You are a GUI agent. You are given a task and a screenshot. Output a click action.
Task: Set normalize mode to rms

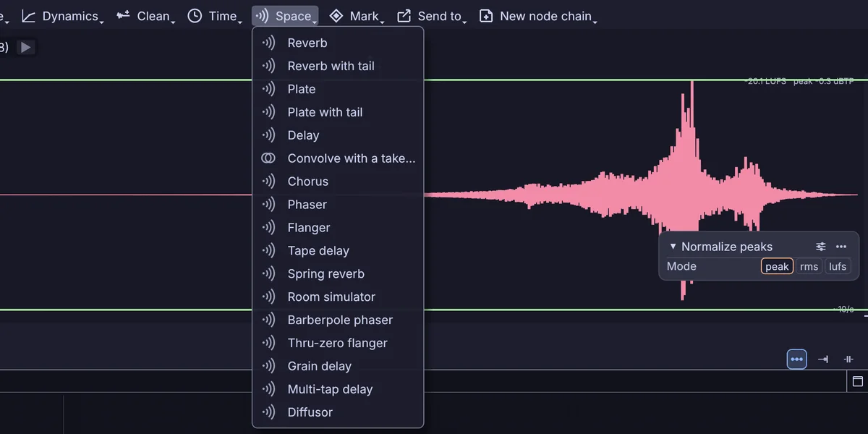click(x=809, y=266)
